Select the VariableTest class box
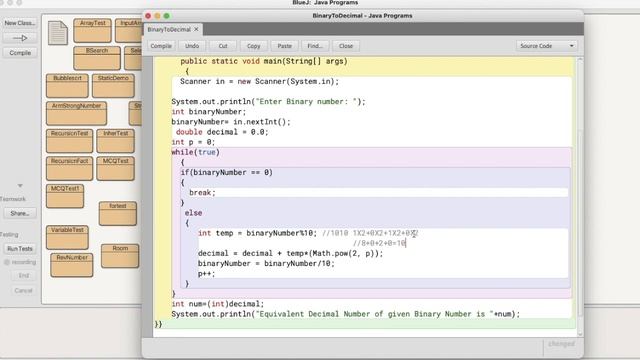The width and height of the screenshot is (640, 360). click(67, 238)
